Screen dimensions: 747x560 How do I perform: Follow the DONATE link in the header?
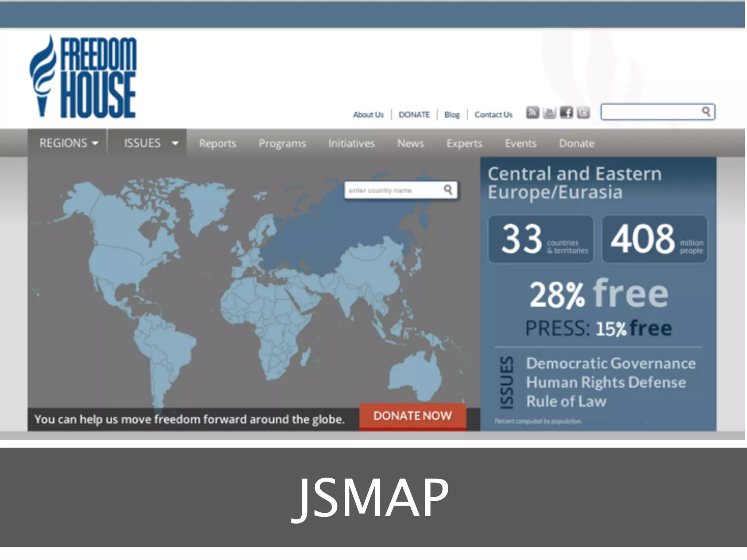pyautogui.click(x=414, y=114)
